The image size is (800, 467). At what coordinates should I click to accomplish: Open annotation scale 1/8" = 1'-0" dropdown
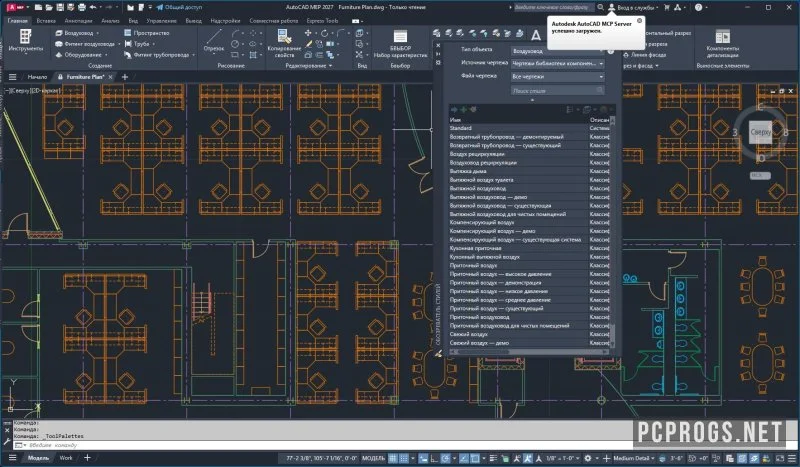[x=562, y=458]
